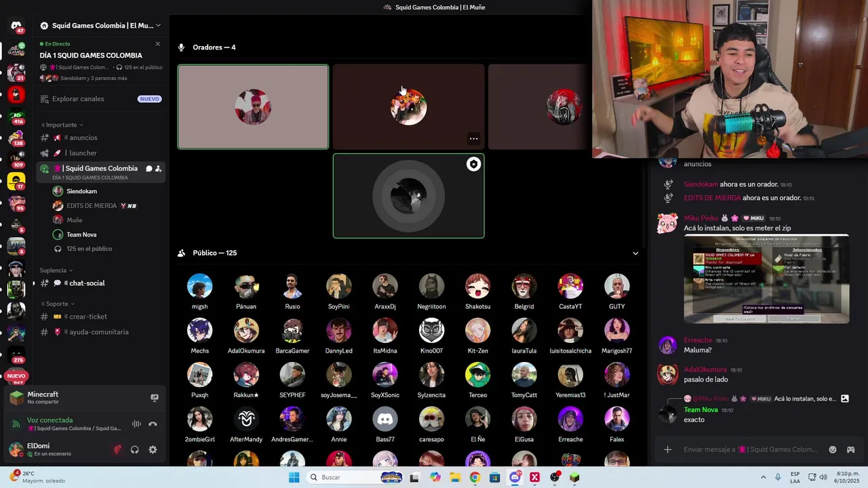Collapse the Público audience list chevron
This screenshot has height=488, width=868.
(635, 253)
